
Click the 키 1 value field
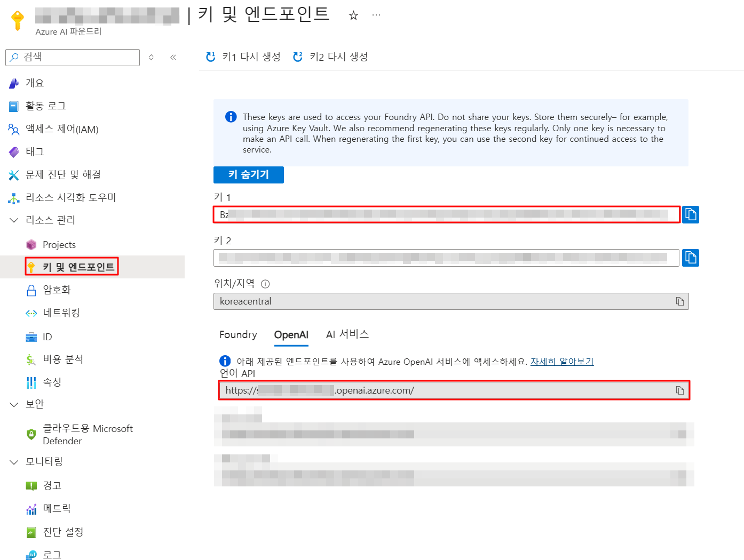446,214
